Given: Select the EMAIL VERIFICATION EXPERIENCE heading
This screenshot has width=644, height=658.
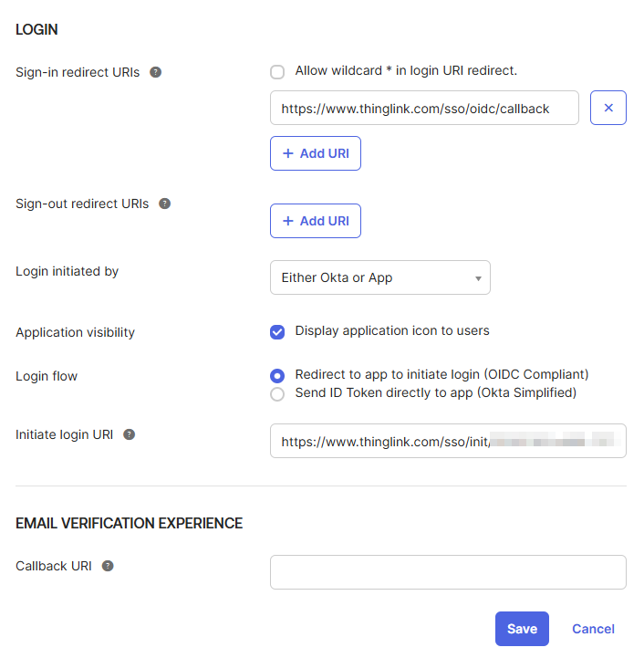Looking at the screenshot, I should [x=130, y=523].
